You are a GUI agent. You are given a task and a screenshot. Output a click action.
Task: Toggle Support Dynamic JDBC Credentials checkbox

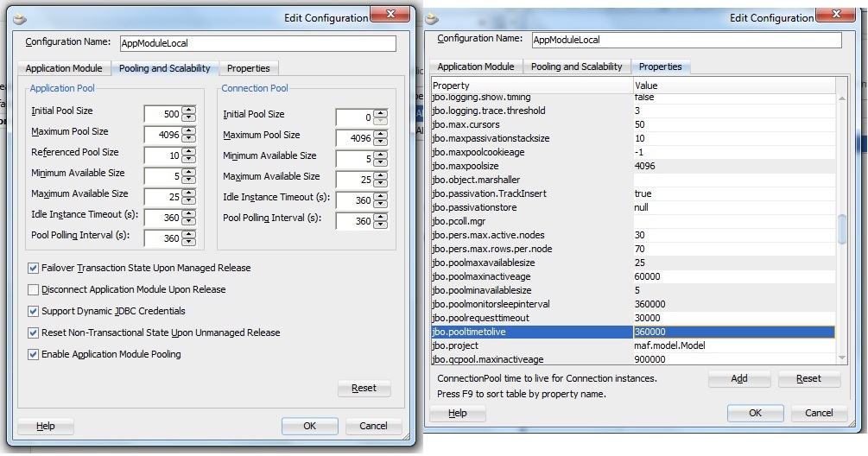(x=34, y=311)
